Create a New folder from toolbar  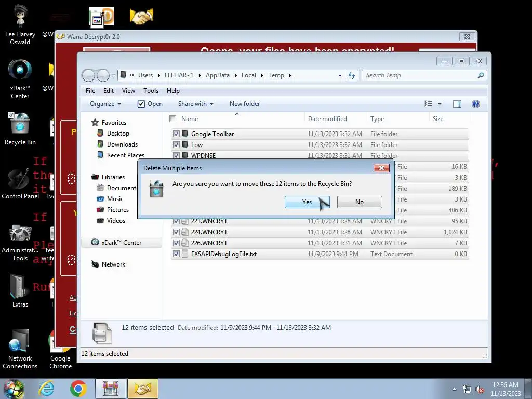pos(245,104)
